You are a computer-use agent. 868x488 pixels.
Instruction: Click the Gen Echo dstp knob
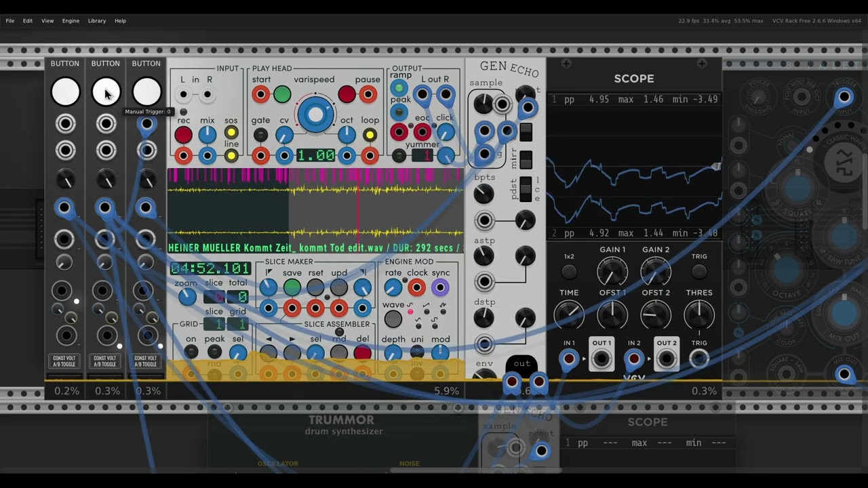[x=484, y=317]
